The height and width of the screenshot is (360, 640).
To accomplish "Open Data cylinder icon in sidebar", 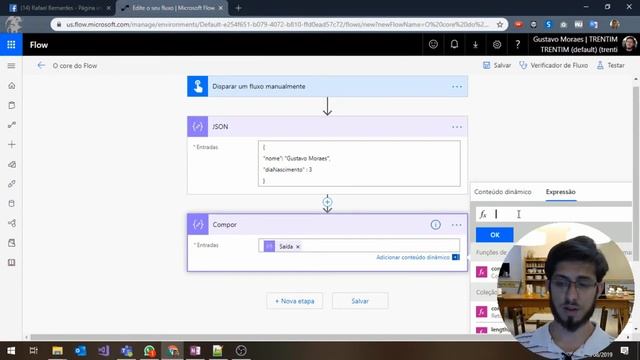I will [x=11, y=203].
